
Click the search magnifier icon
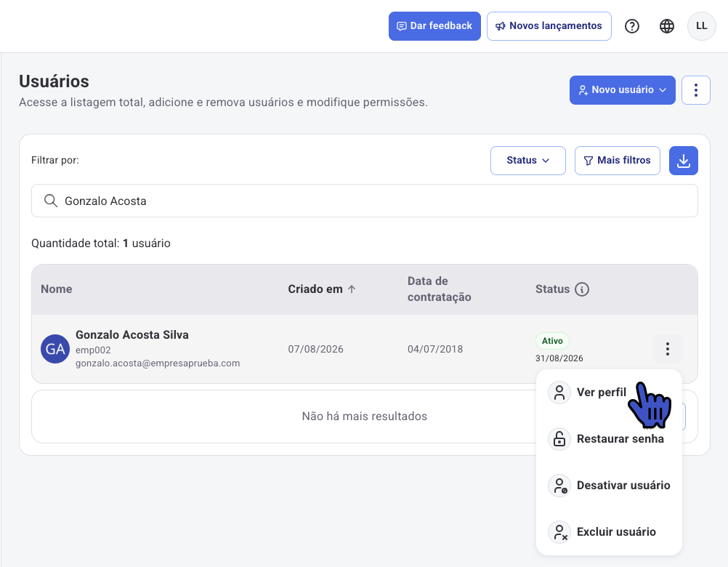tap(51, 201)
